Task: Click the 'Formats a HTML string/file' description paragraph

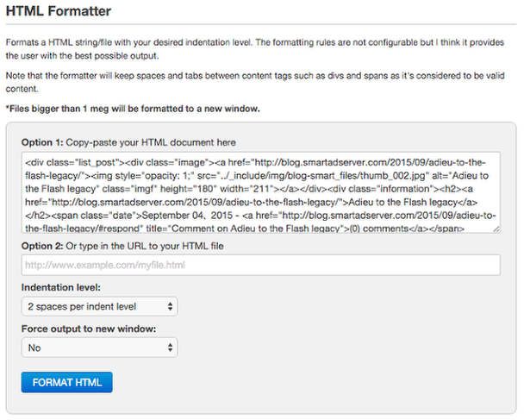Action: [259, 48]
